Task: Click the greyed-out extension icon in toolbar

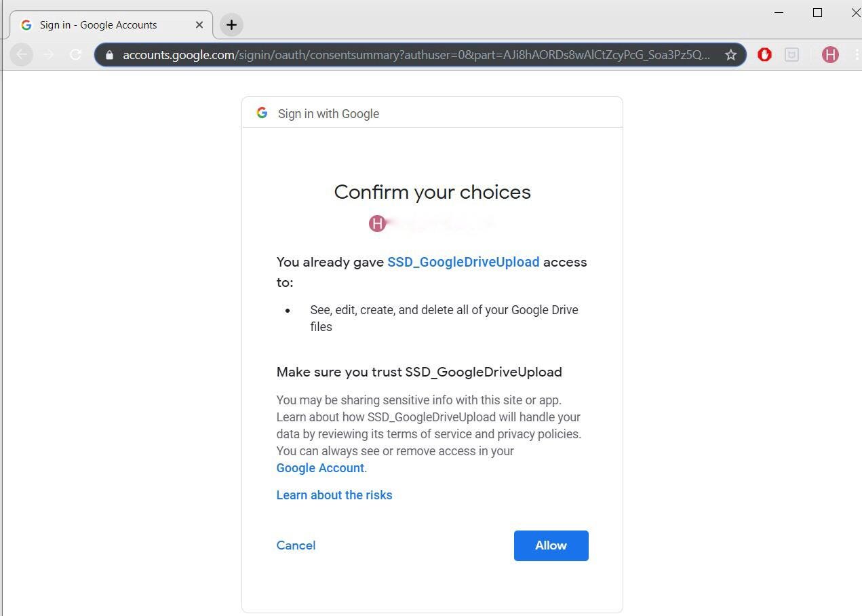Action: coord(791,55)
